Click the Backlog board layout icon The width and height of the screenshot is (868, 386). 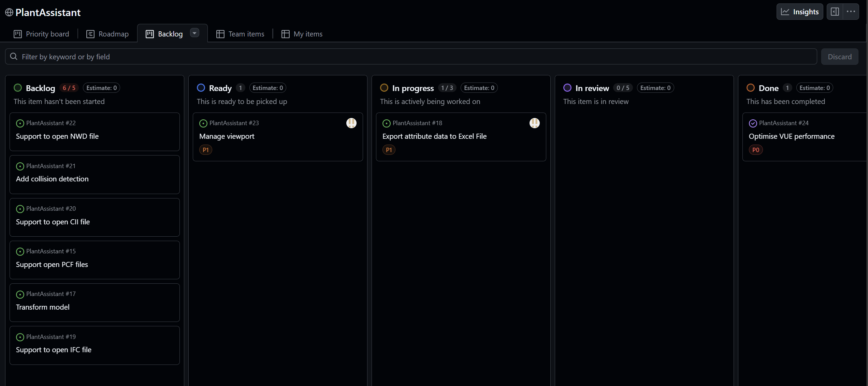click(149, 34)
